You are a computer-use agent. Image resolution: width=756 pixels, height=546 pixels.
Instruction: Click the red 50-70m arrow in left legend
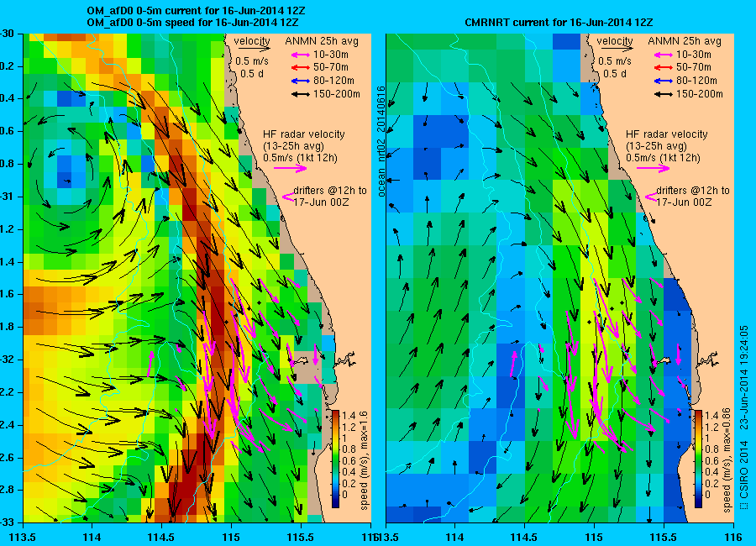301,67
